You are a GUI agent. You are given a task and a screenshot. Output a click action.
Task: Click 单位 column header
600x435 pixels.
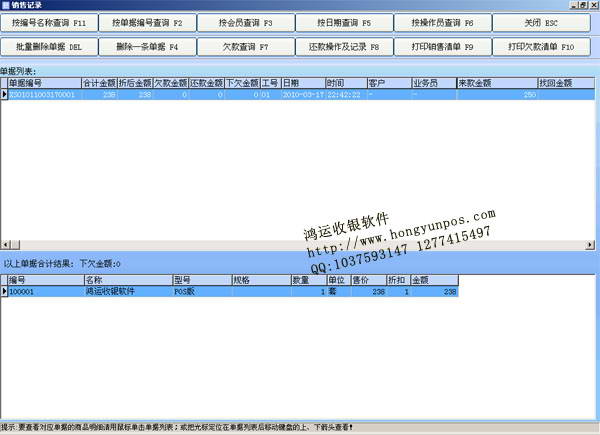(339, 280)
